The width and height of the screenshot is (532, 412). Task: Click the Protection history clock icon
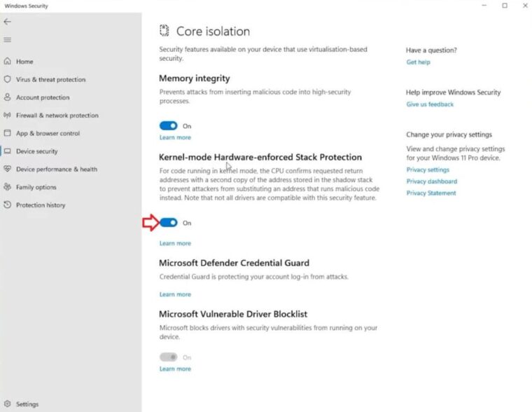coord(8,205)
